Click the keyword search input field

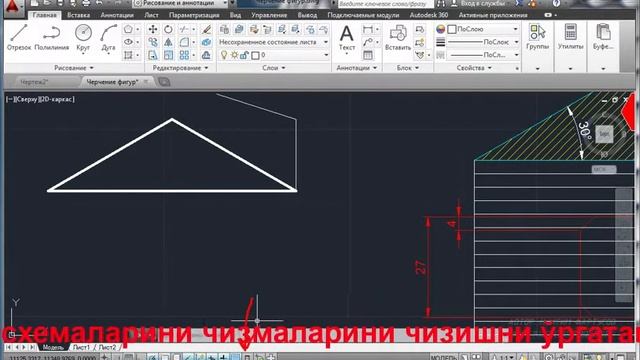click(385, 4)
